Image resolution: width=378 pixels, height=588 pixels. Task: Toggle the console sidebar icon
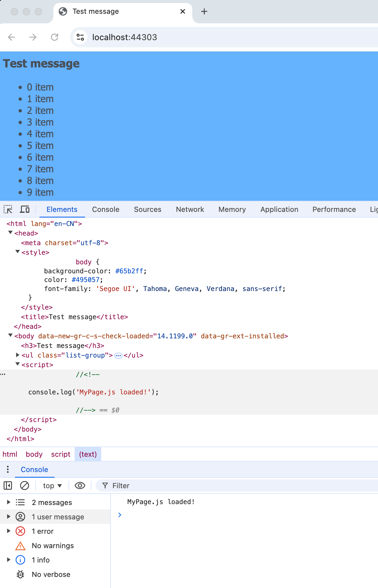pyautogui.click(x=8, y=486)
